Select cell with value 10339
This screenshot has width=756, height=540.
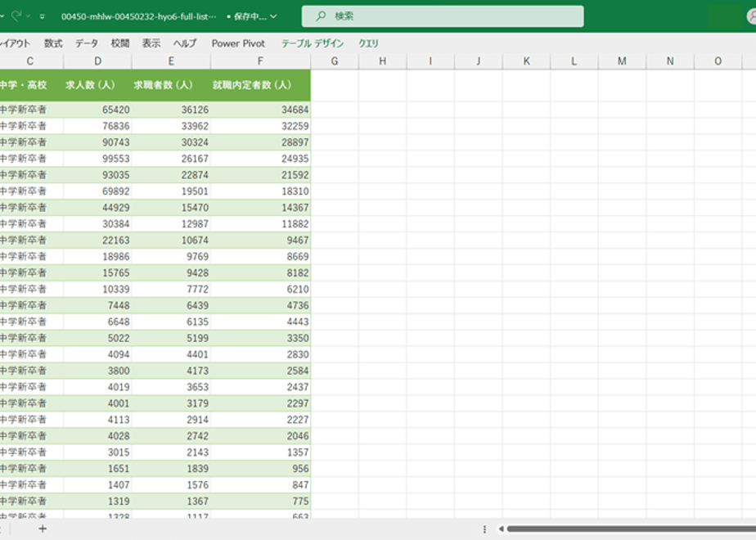[x=98, y=290]
